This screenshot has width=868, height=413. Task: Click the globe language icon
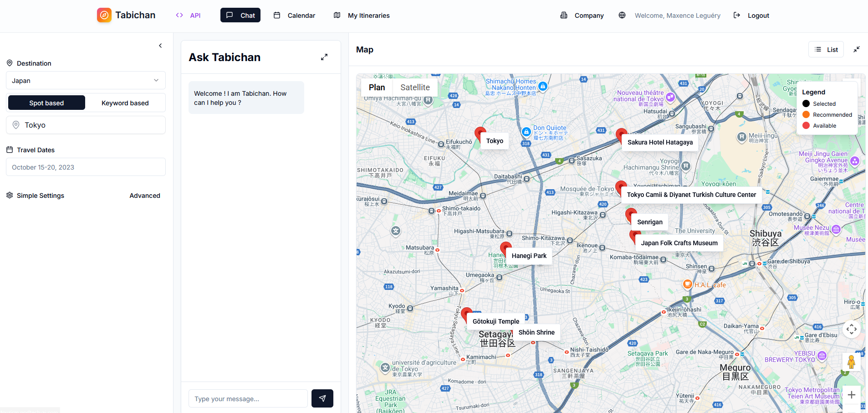point(621,15)
